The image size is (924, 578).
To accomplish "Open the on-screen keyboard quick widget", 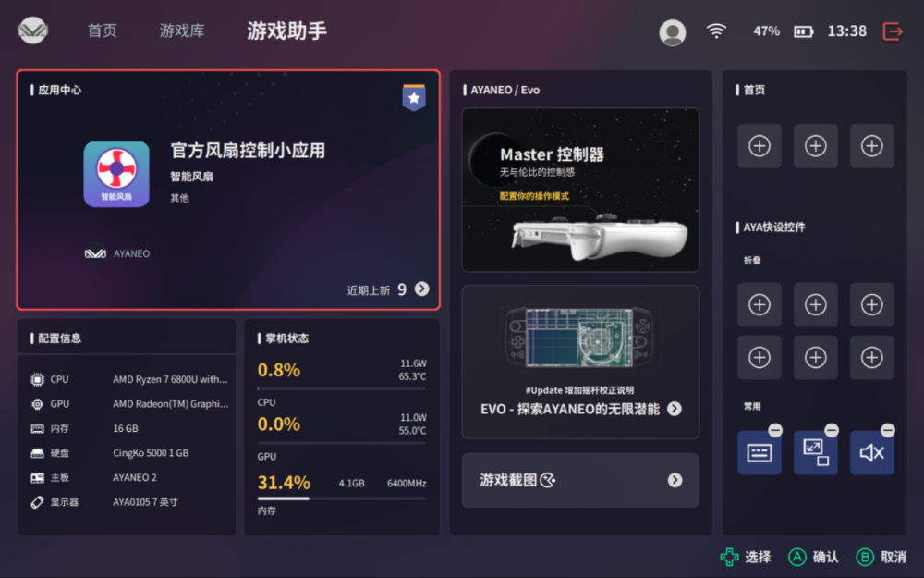I will point(759,453).
